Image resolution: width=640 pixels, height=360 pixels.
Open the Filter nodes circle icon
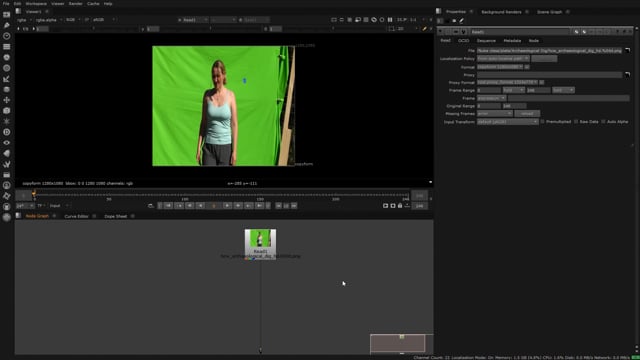click(x=7, y=68)
